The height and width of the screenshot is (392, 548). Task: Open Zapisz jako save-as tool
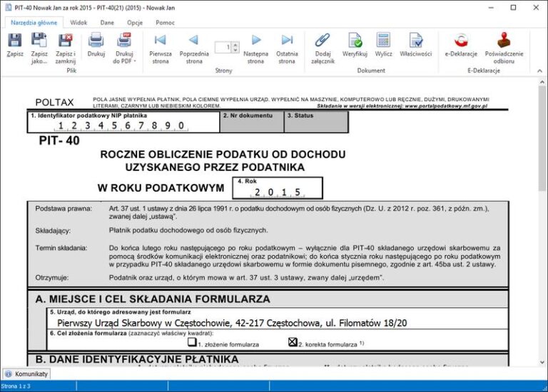click(39, 48)
